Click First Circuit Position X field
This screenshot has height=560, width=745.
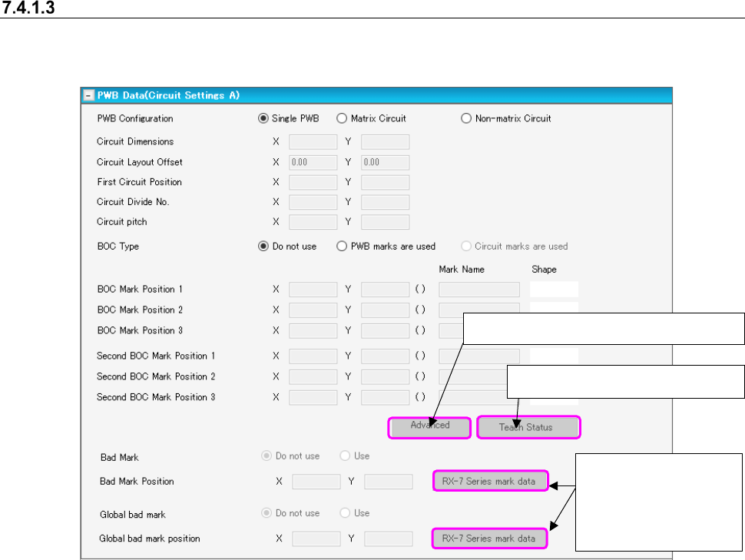(313, 182)
